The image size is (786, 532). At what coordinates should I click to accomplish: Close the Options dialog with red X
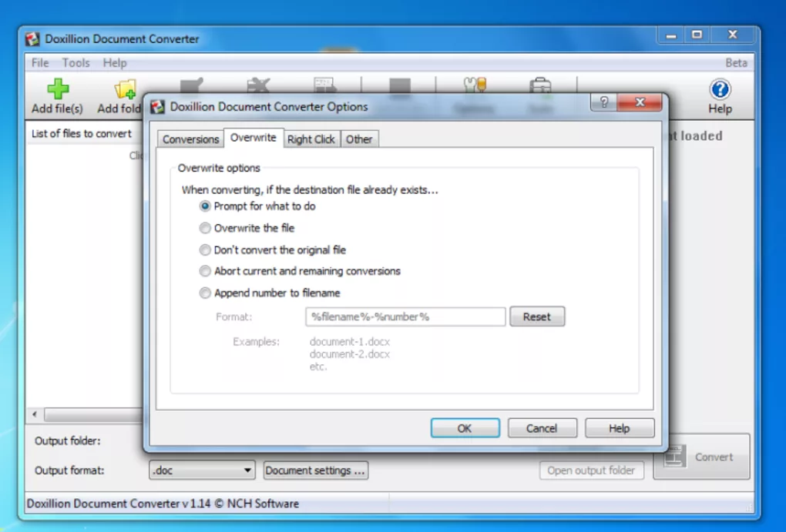point(640,102)
